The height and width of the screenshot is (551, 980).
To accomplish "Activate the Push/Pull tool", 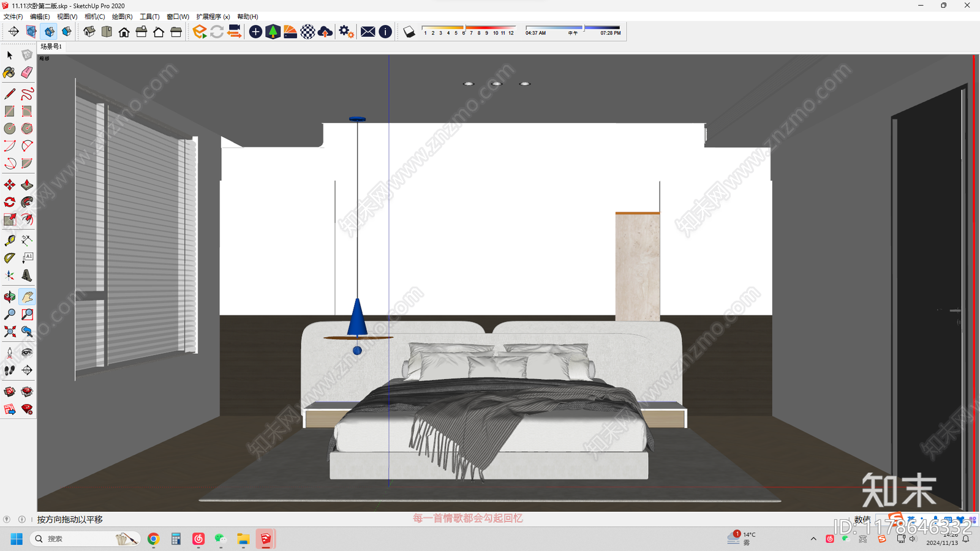I will tap(27, 184).
